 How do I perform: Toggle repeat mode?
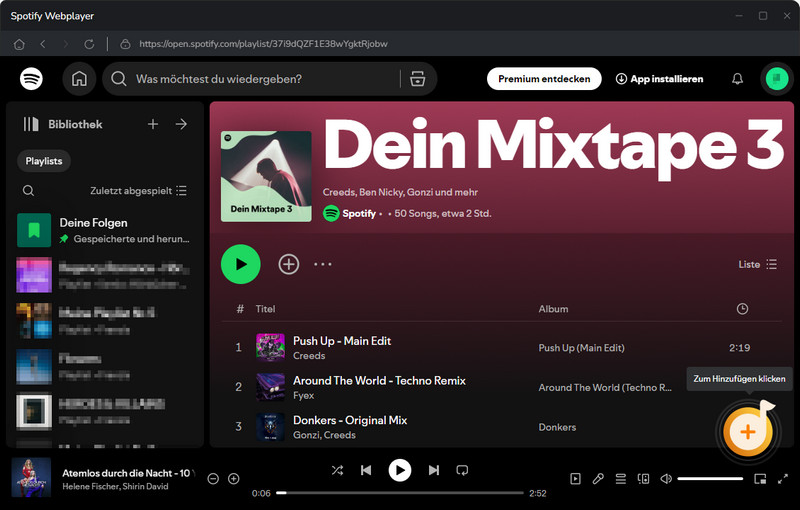[x=462, y=470]
